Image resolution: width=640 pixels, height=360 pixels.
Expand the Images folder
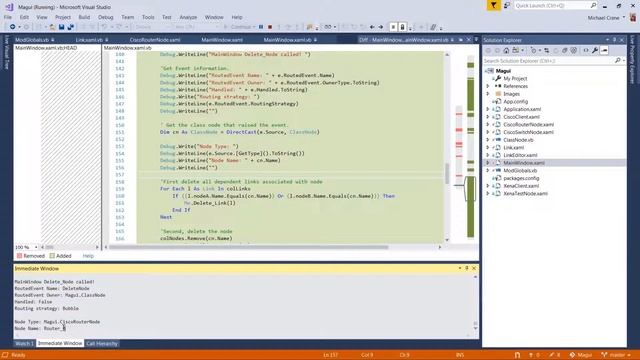point(488,94)
